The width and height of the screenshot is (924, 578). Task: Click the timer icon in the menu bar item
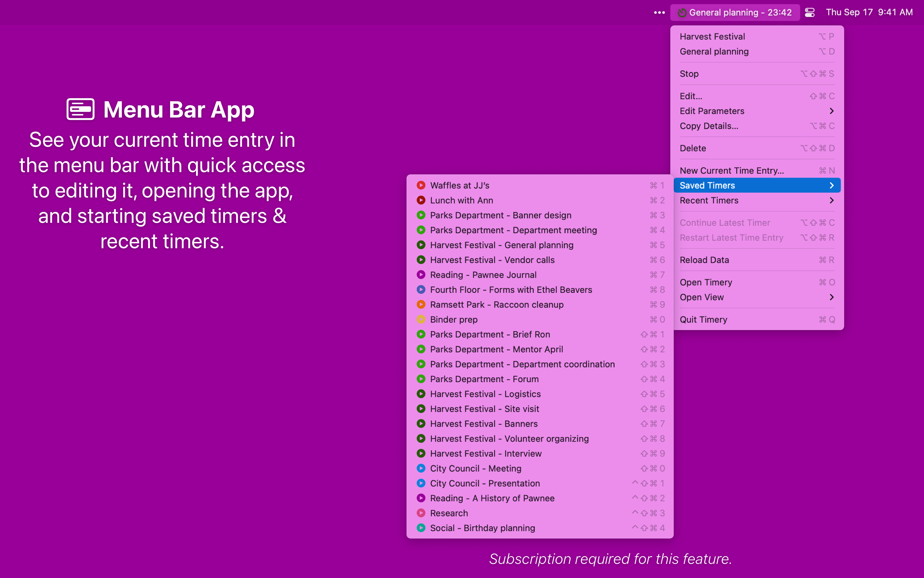682,13
